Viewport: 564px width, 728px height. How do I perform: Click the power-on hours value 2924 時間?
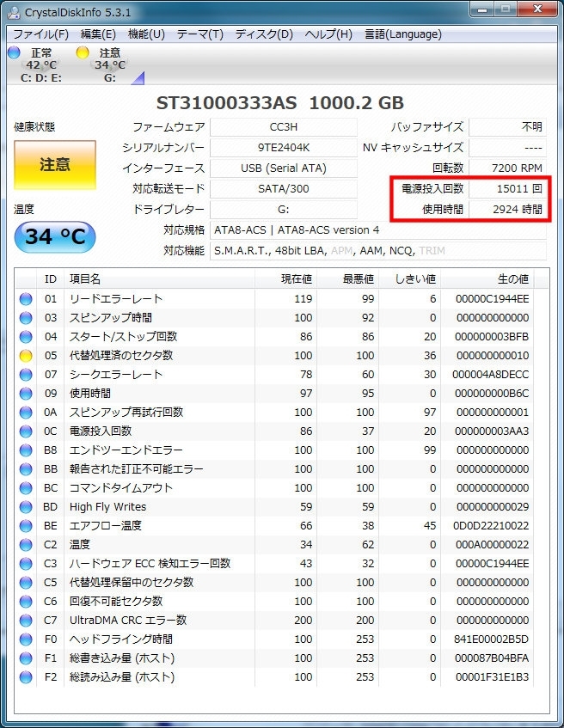point(507,210)
